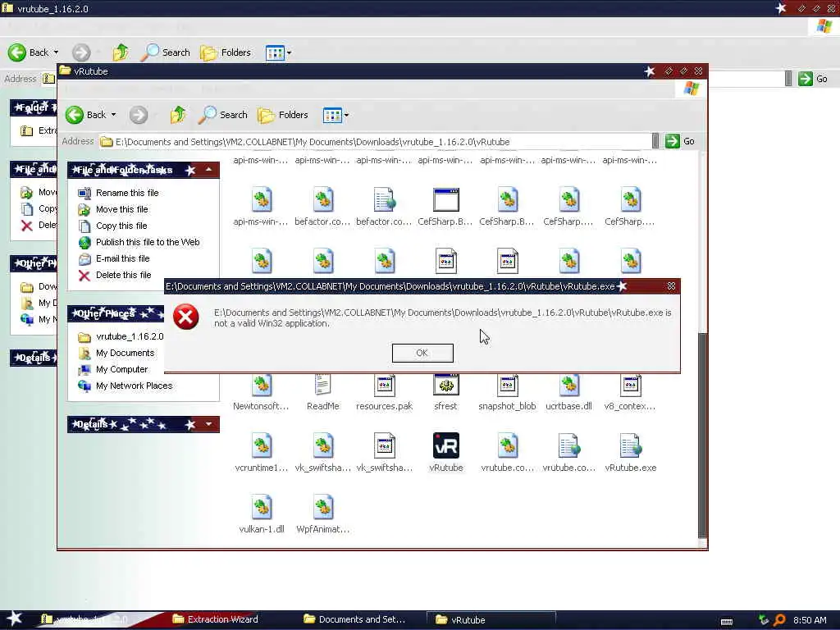Click Back in the vRutube window
Viewport: 840px width, 630px height.
tap(86, 115)
